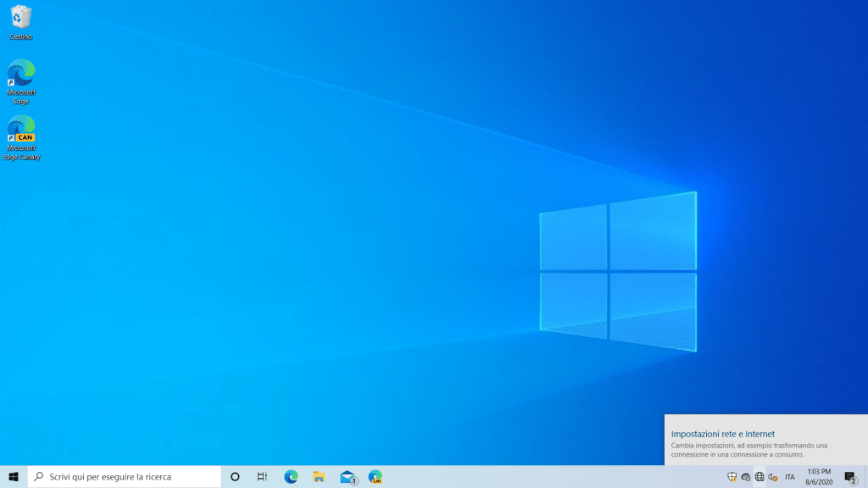
Task: Open File Explorer from the taskbar
Action: point(319,477)
